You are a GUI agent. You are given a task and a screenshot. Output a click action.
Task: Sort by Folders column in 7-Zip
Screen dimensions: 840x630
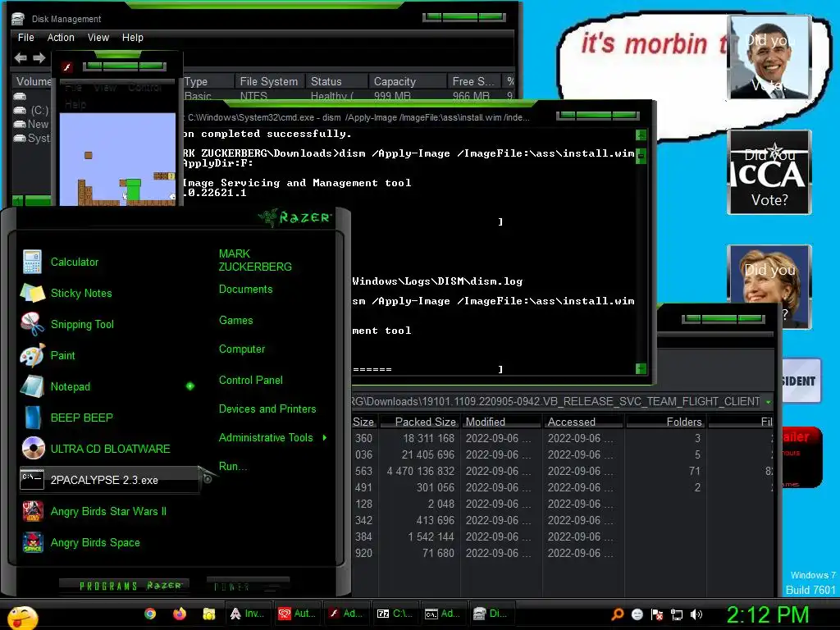pos(666,422)
